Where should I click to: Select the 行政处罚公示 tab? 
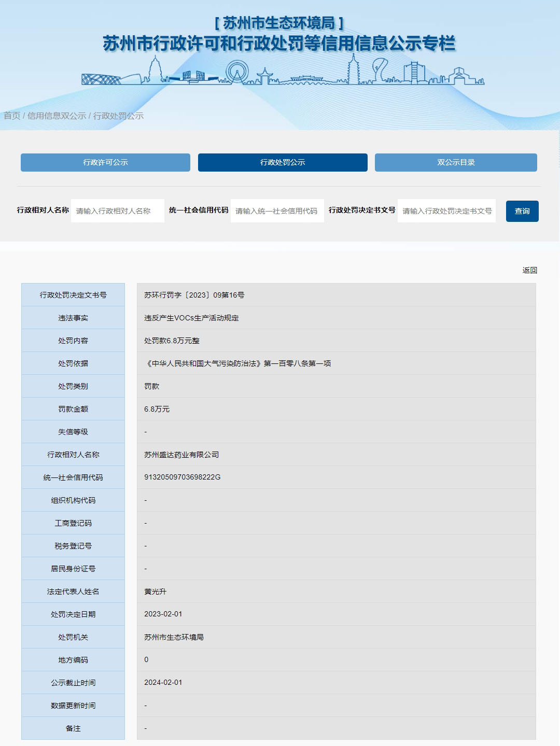tap(283, 162)
